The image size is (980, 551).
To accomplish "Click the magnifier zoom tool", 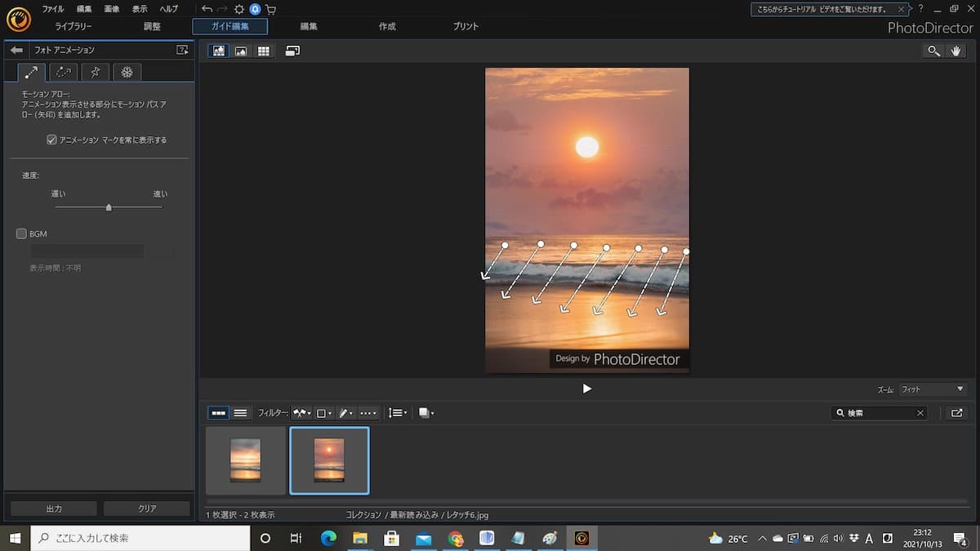I will [x=933, y=51].
